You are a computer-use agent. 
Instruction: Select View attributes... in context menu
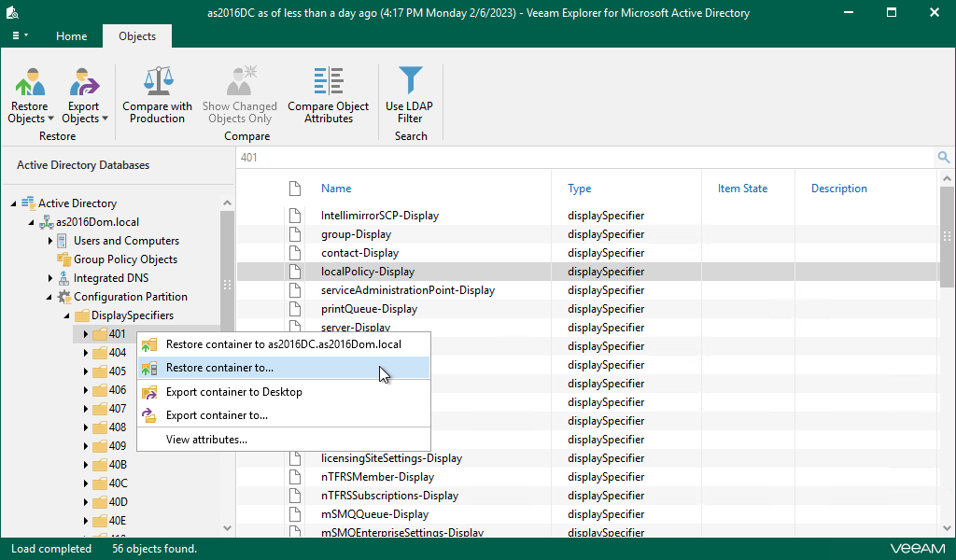[x=206, y=440]
